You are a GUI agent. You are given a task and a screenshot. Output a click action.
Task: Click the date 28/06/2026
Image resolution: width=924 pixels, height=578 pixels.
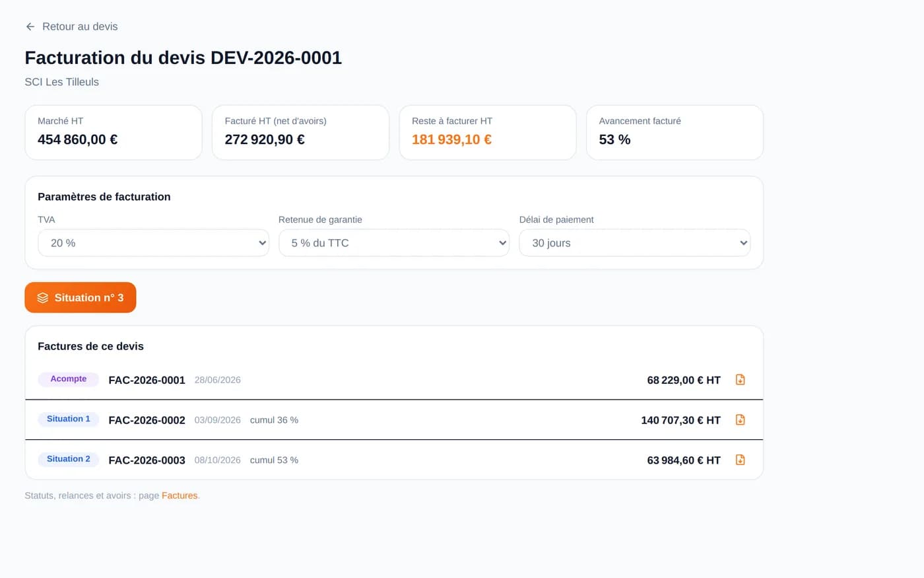218,380
